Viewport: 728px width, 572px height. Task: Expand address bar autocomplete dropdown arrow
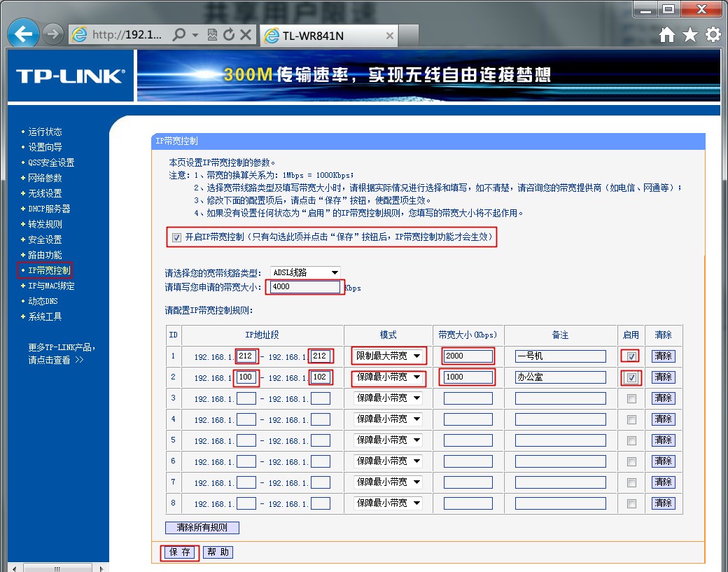(195, 35)
